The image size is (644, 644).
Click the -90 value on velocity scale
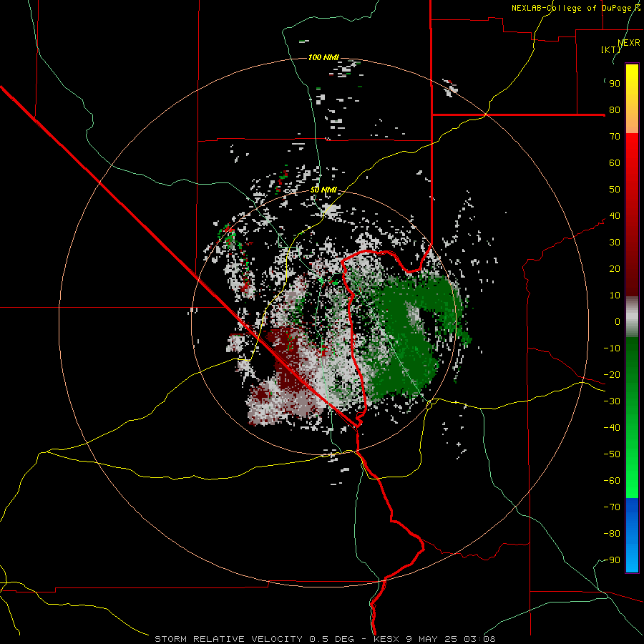pyautogui.click(x=612, y=560)
